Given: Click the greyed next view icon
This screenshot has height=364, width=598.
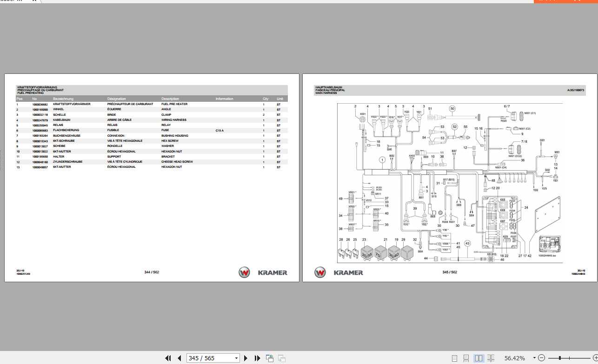Looking at the screenshot, I should coord(281,358).
